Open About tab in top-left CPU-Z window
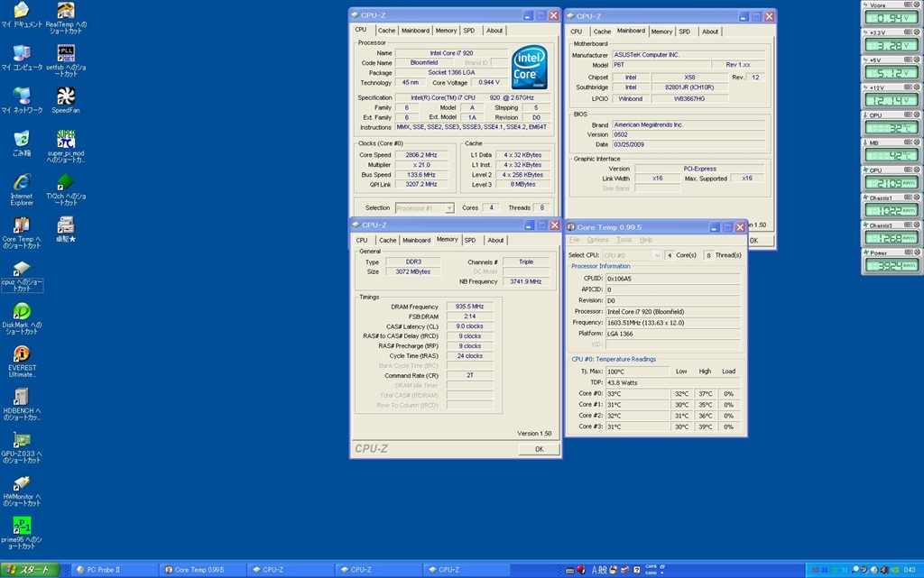Screen dimensions: 924x578 click(x=494, y=31)
